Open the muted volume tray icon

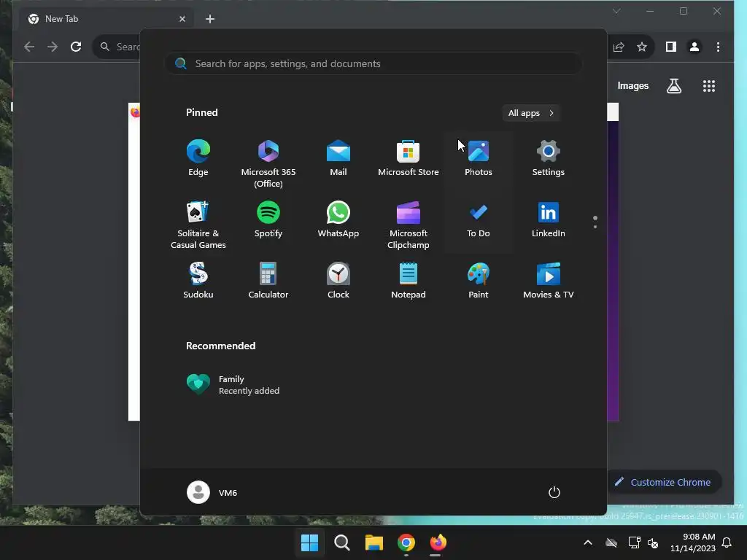click(653, 542)
